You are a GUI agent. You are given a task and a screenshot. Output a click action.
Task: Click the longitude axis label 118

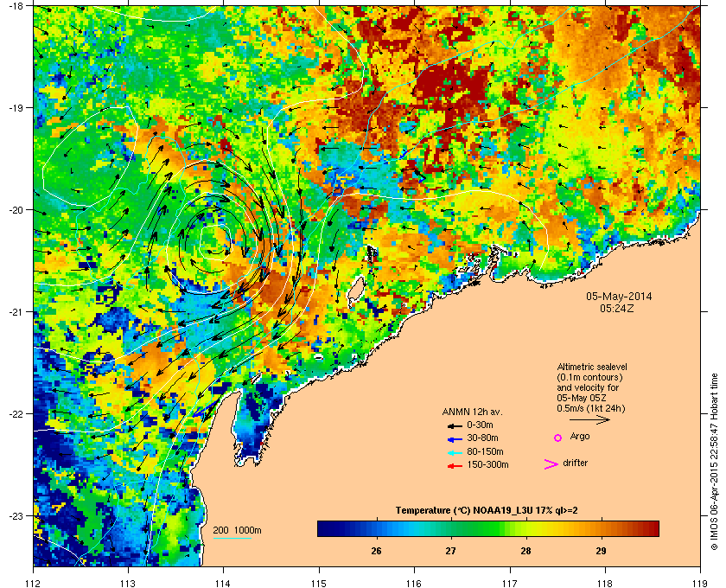(605, 583)
